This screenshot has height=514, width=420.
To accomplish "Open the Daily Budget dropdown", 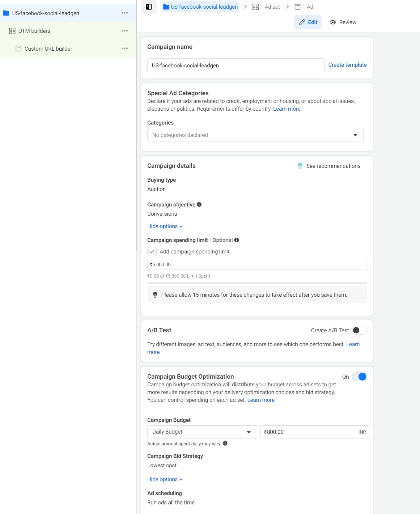I will coord(202,432).
